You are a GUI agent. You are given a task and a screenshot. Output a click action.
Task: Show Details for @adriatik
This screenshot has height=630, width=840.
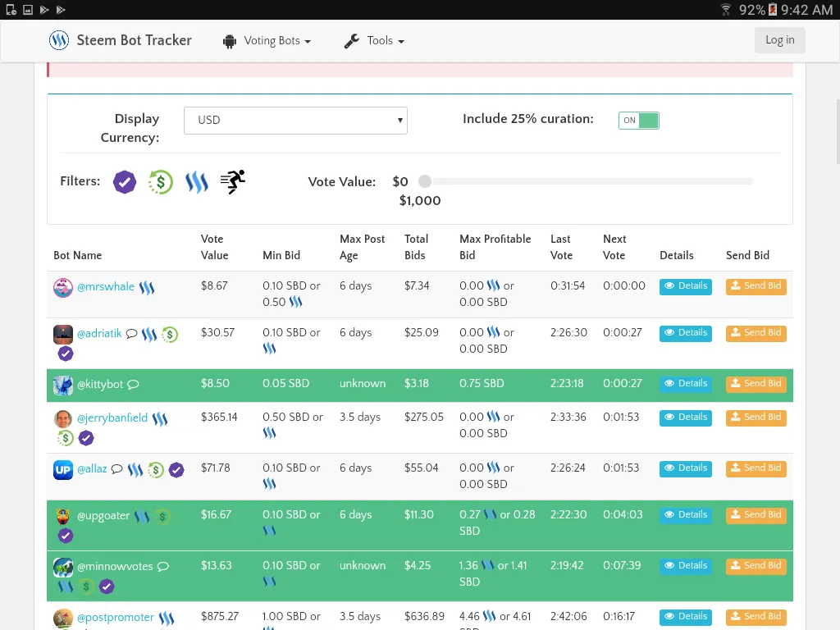click(x=685, y=333)
